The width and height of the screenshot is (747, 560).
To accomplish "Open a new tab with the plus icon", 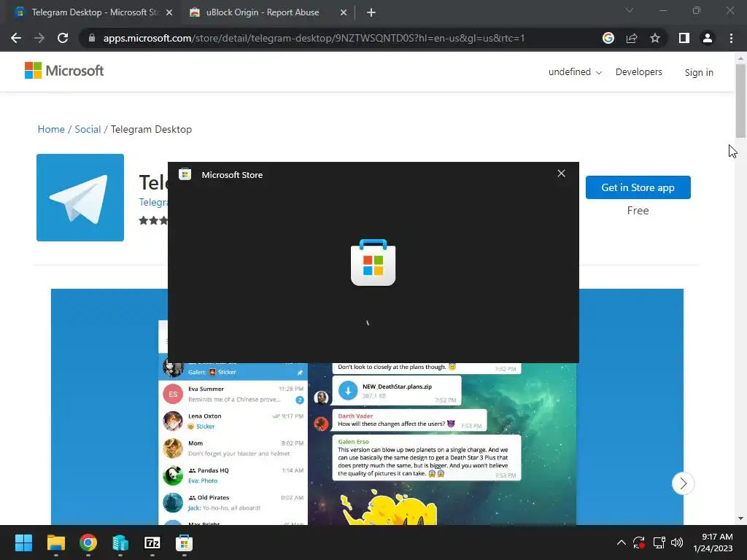I will 371,12.
